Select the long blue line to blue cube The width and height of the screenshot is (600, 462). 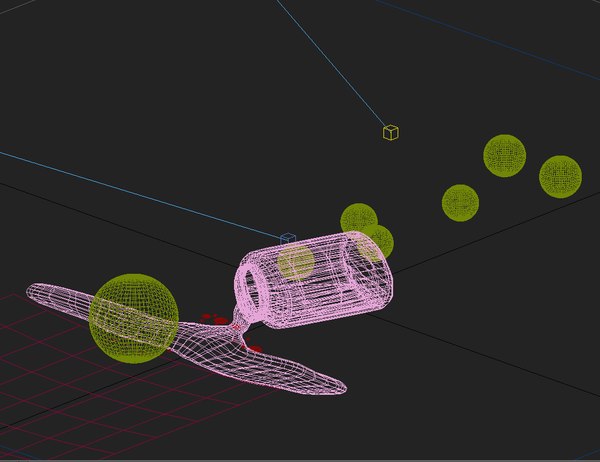(142, 195)
